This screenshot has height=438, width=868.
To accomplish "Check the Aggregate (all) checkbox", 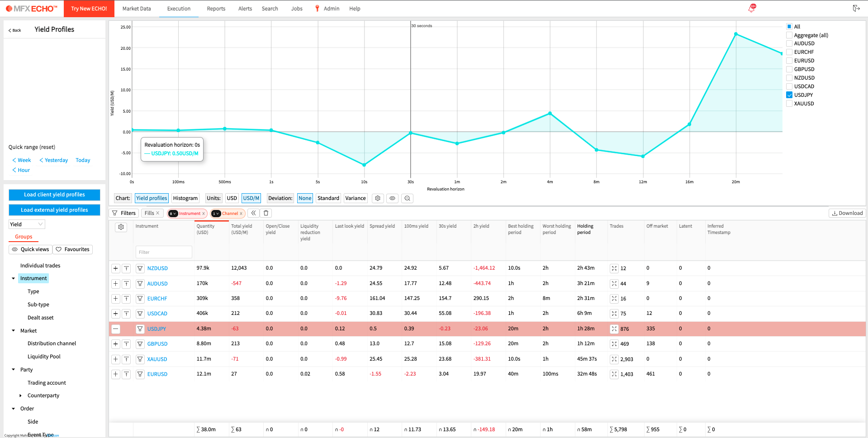I will [789, 35].
